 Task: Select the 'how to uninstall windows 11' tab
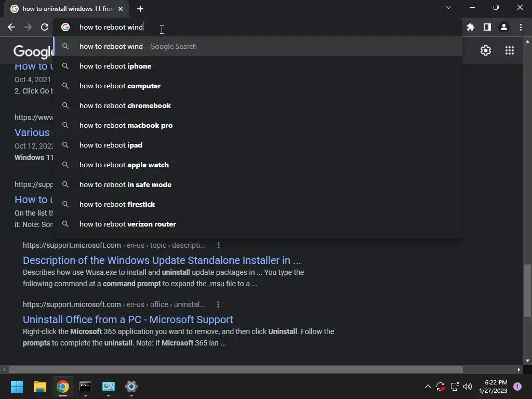[x=66, y=9]
